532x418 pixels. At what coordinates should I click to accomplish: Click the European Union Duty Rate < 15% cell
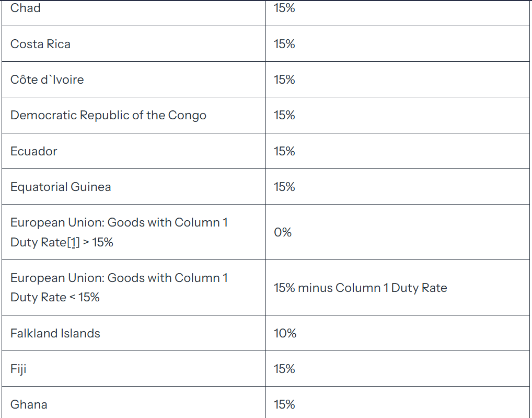point(134,288)
